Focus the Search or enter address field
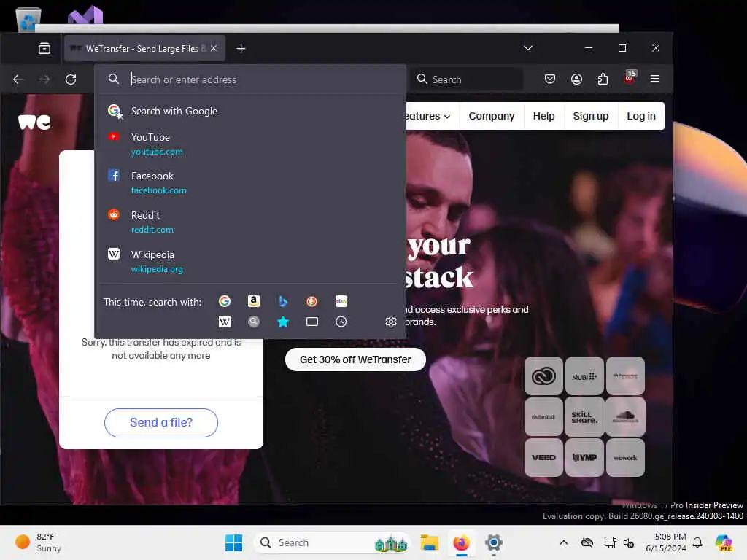This screenshot has width=747, height=560. pos(250,79)
